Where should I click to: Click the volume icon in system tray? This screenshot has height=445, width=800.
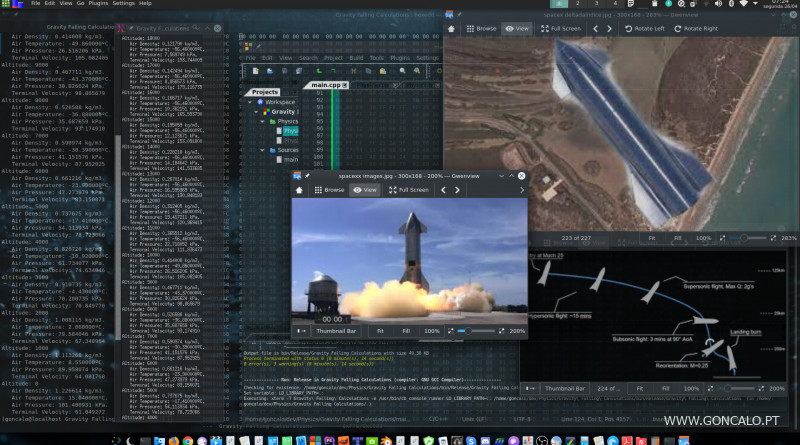point(718,4)
